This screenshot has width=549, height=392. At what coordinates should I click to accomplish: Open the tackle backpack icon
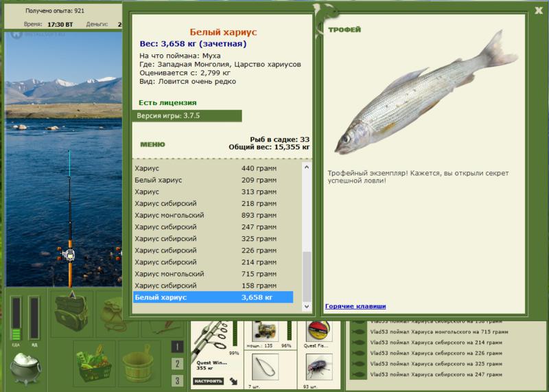click(x=71, y=313)
